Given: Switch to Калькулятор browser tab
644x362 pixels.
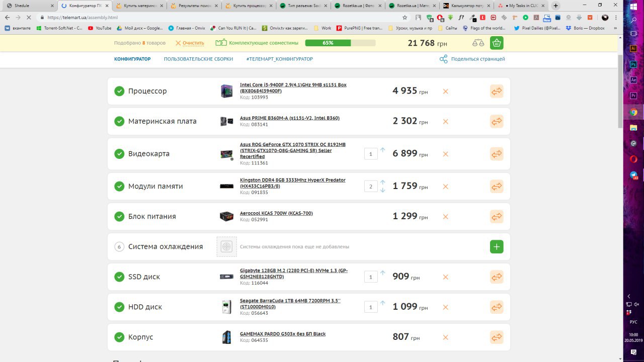Looking at the screenshot, I should (x=466, y=6).
